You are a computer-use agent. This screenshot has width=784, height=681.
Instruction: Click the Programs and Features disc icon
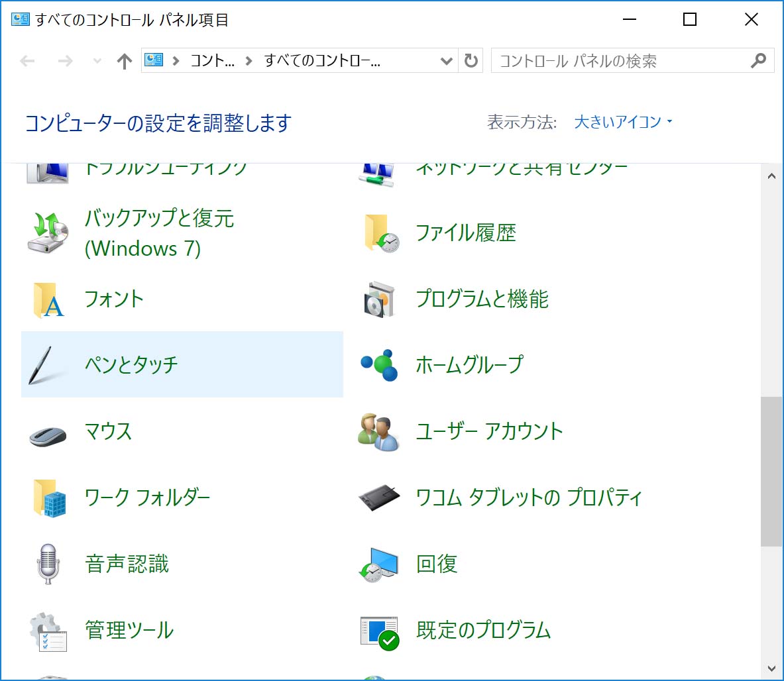379,300
